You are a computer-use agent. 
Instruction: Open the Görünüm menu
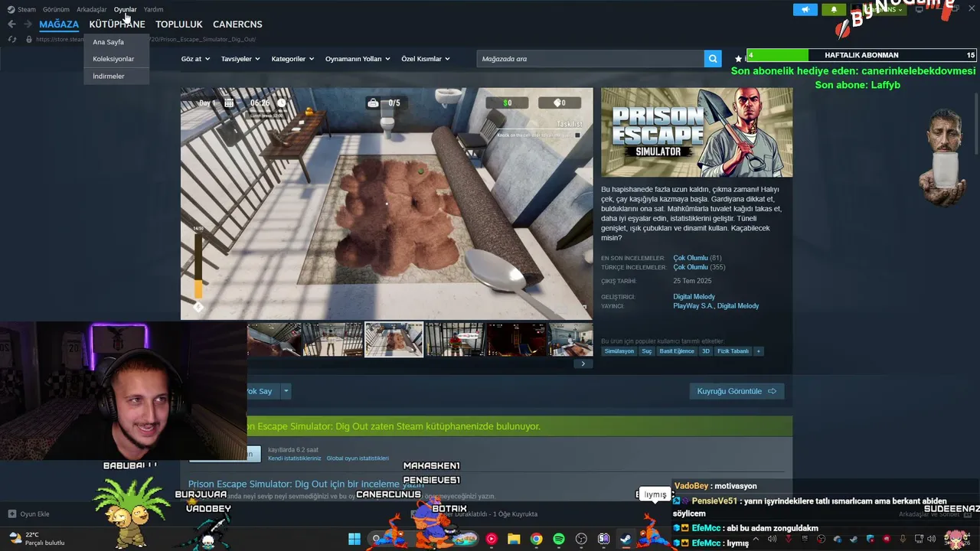point(56,9)
